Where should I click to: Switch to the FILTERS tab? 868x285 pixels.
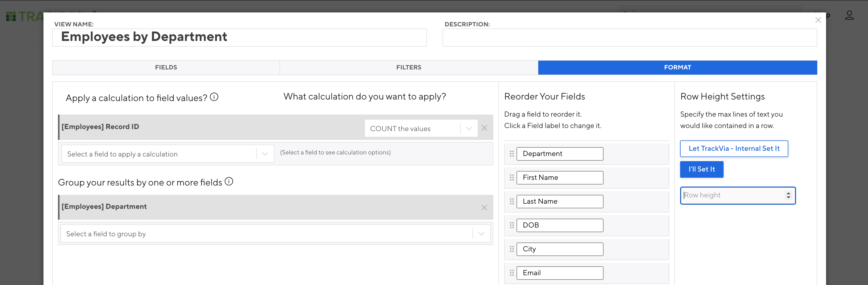tap(409, 67)
